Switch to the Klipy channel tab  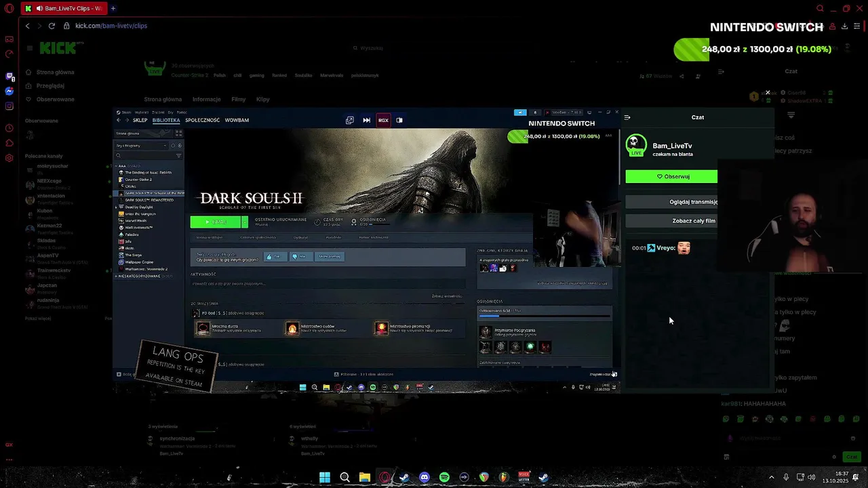point(263,99)
